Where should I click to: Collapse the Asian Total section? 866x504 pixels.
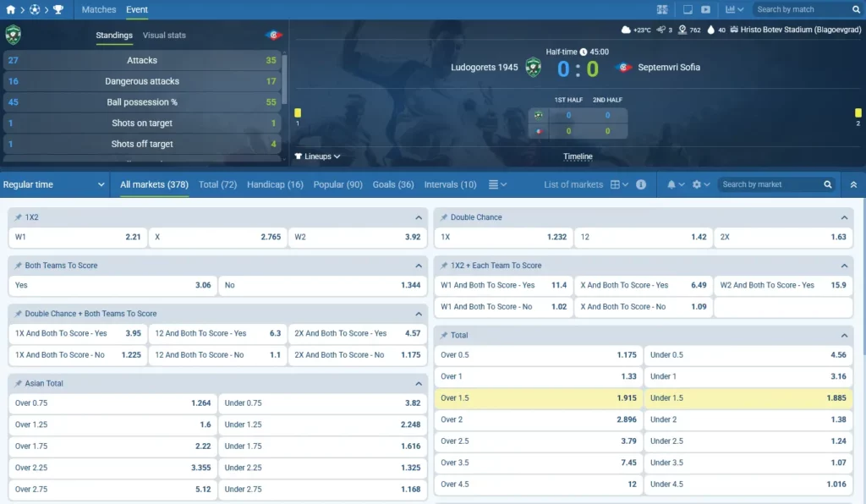click(x=419, y=383)
